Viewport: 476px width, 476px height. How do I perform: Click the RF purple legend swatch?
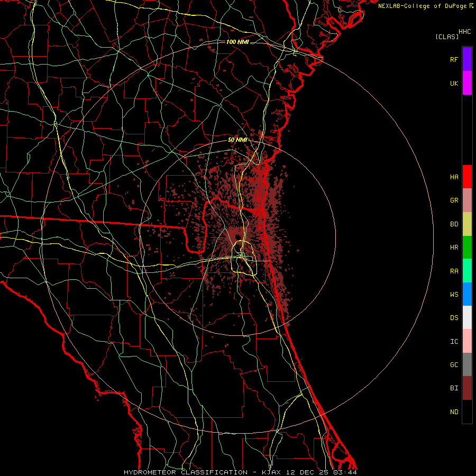coord(467,59)
